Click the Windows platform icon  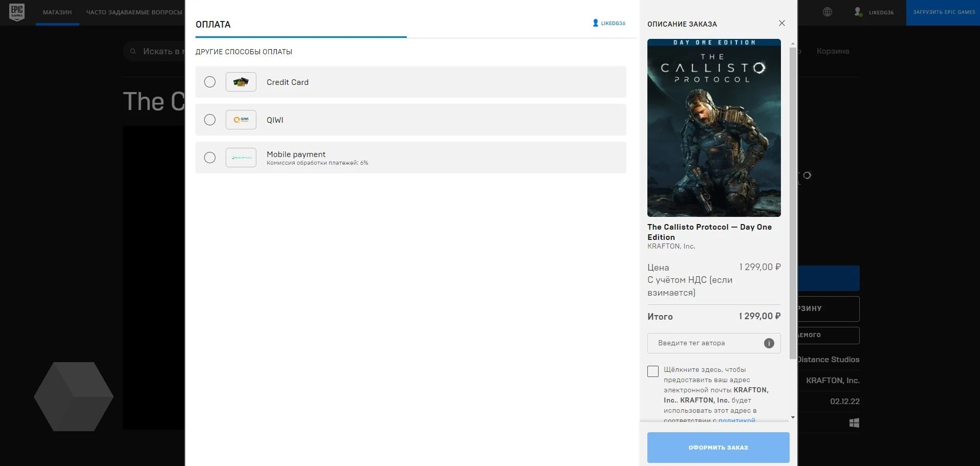click(854, 423)
